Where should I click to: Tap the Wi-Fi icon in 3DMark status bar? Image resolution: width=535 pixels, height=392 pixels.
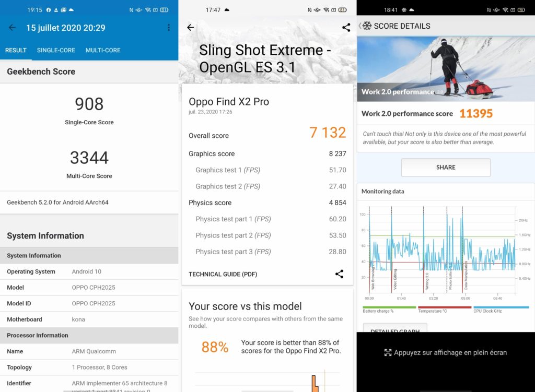[x=326, y=10]
